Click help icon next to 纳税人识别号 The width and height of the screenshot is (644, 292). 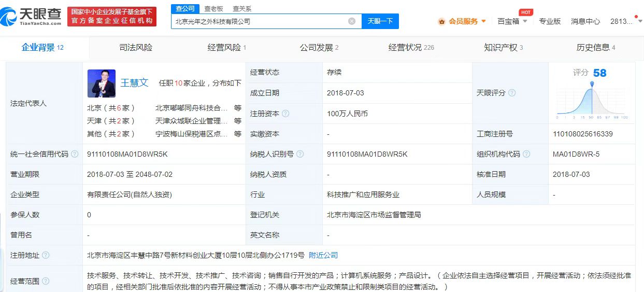tap(300, 154)
